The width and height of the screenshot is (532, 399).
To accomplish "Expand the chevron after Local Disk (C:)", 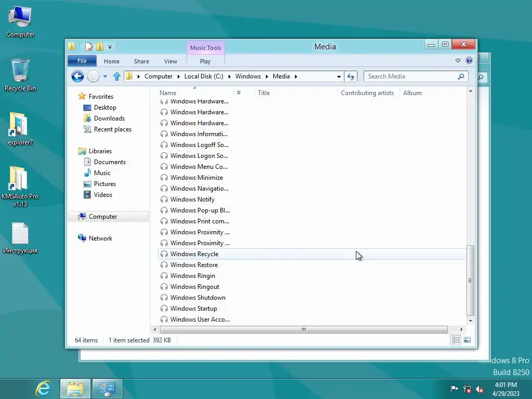I will pyautogui.click(x=229, y=76).
